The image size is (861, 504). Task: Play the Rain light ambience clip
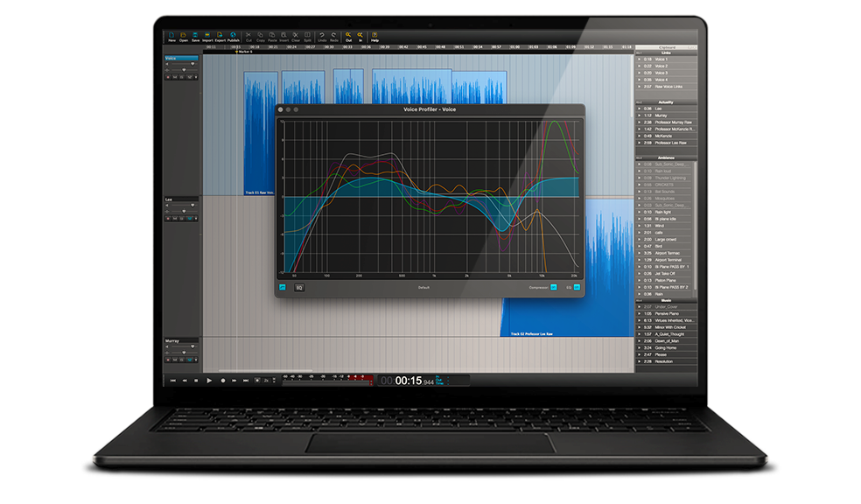(640, 212)
